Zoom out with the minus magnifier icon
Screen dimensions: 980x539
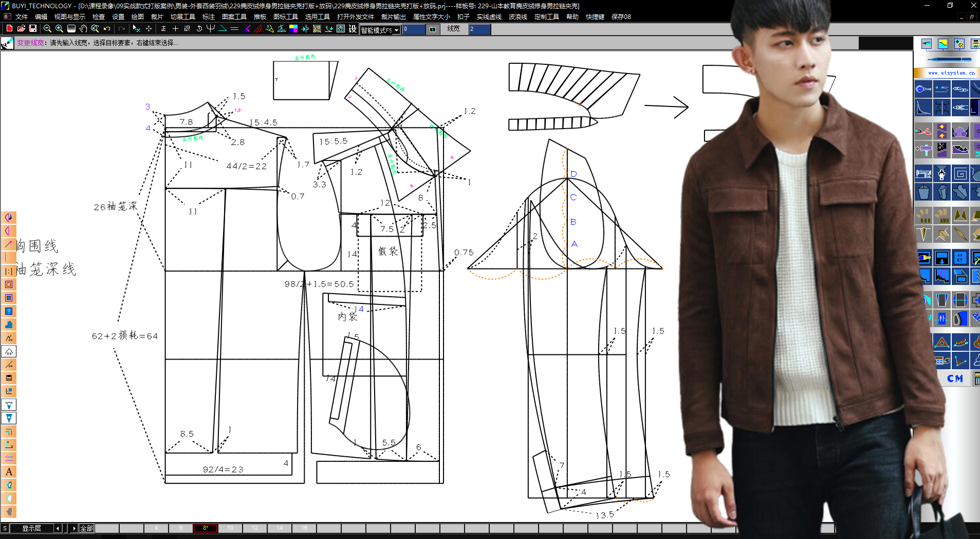click(47, 29)
